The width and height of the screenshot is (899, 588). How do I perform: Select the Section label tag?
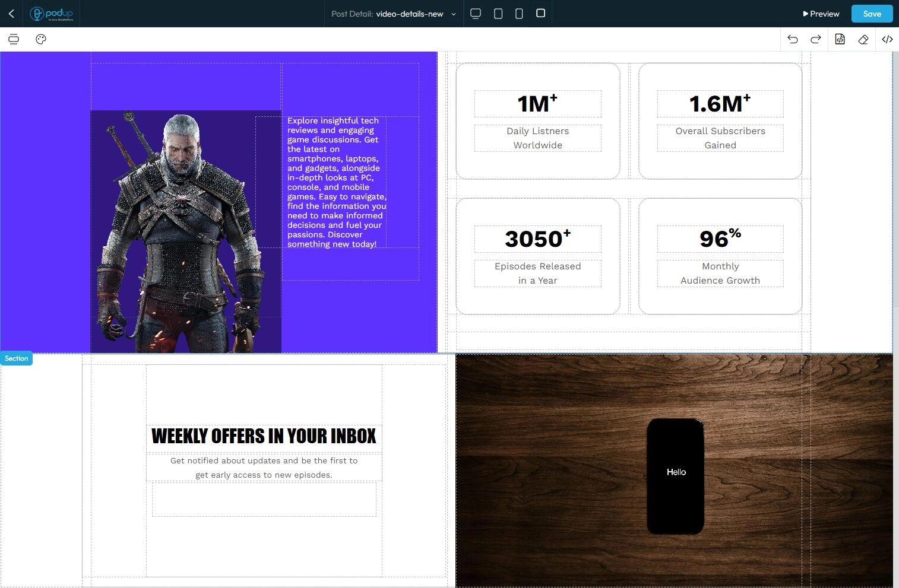click(17, 358)
